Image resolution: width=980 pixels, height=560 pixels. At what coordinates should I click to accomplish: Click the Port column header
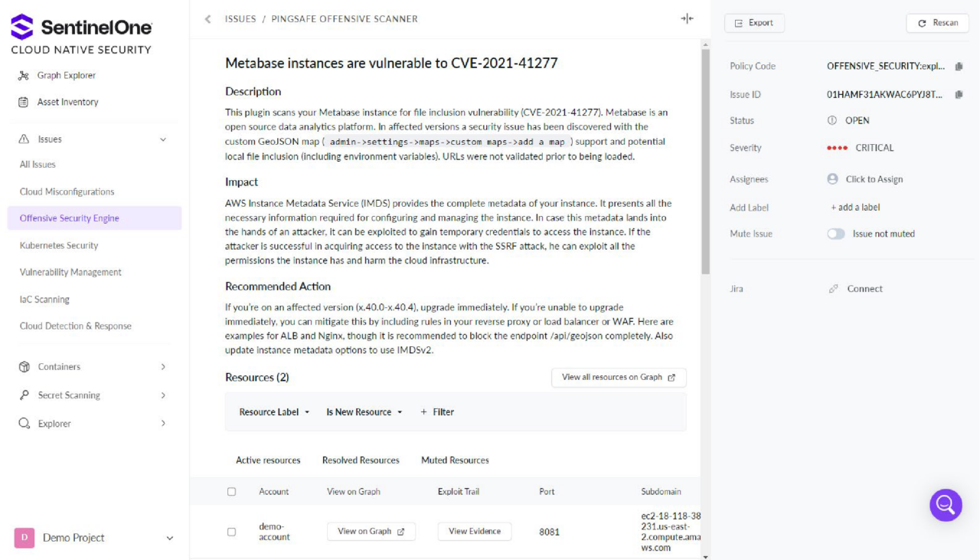547,492
